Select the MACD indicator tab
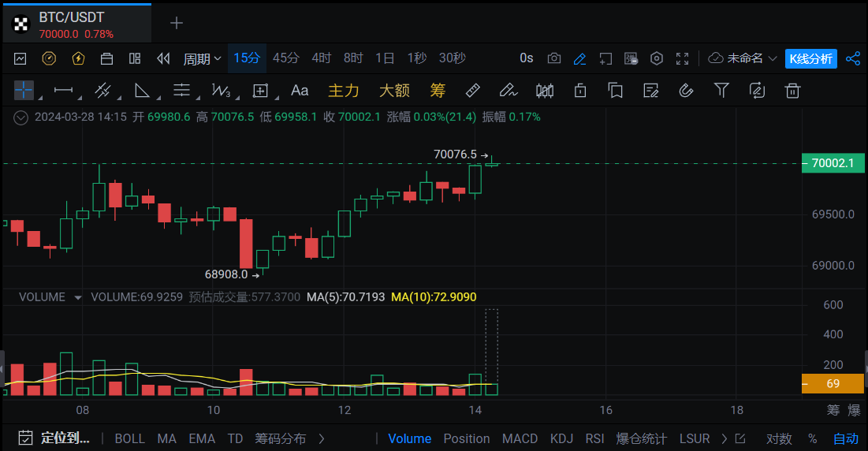The height and width of the screenshot is (451, 868). click(520, 438)
